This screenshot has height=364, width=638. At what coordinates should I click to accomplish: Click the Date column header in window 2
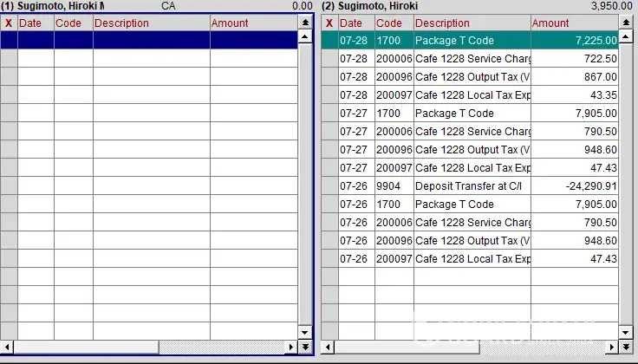[355, 23]
